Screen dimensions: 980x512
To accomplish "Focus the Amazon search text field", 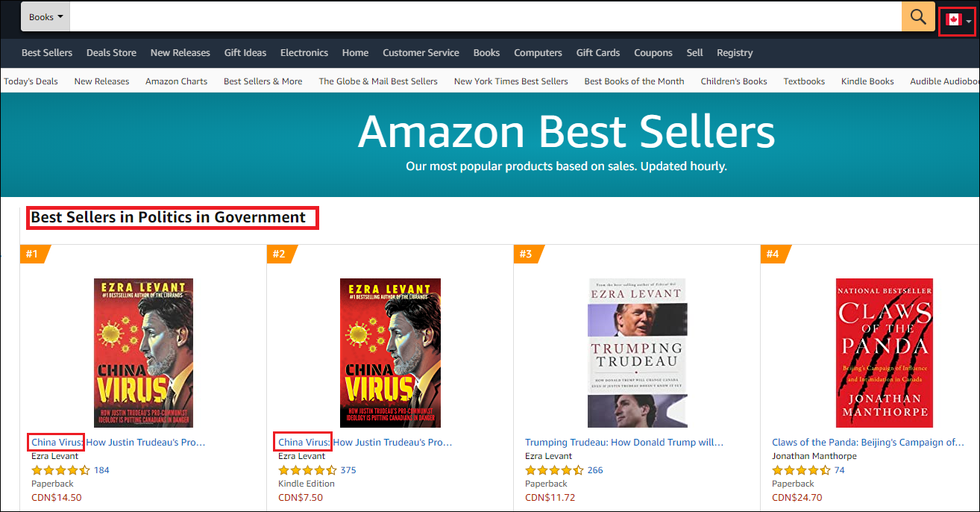I will [x=485, y=16].
